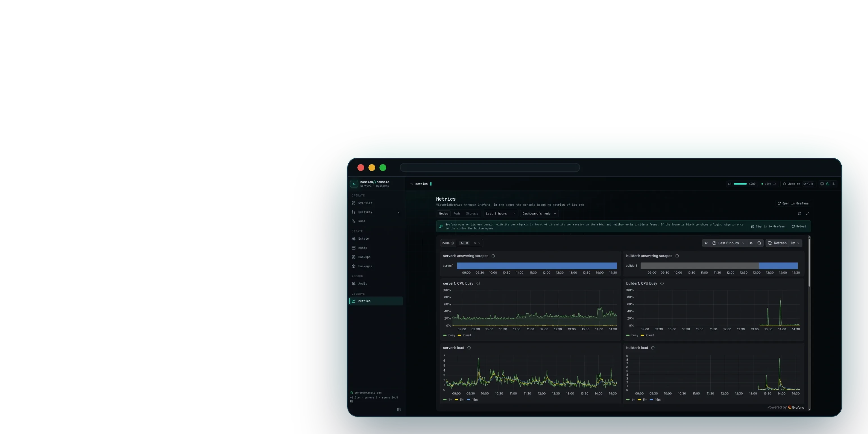Click the homelab//console terminal logo icon
This screenshot has height=434, width=868.
click(x=354, y=184)
